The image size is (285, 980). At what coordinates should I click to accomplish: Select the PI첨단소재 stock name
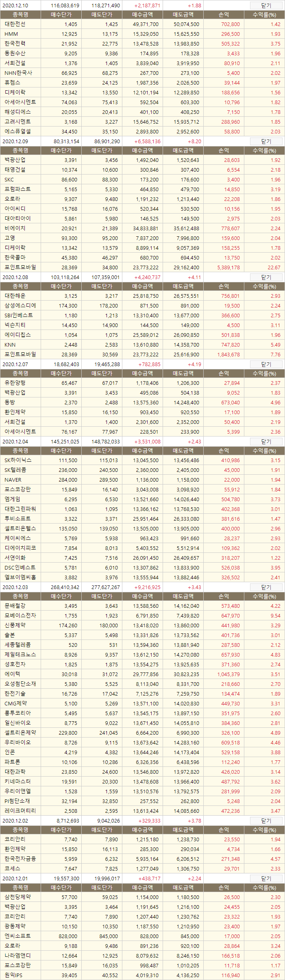tap(17, 801)
